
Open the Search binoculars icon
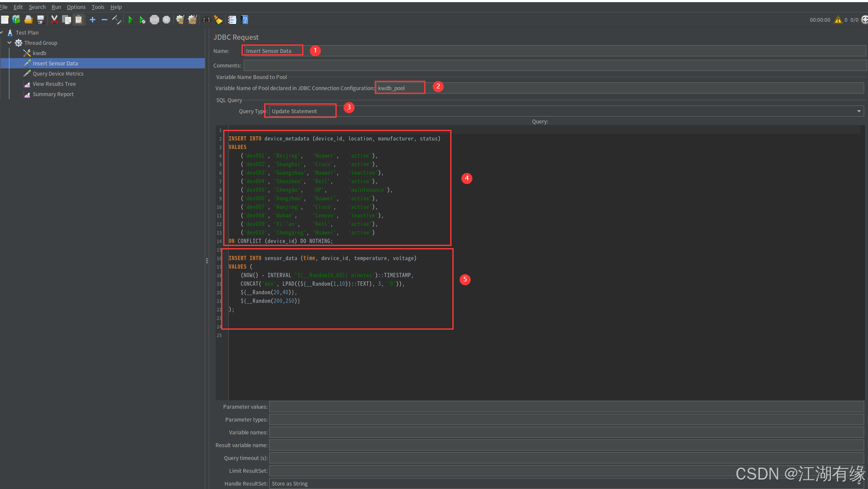click(x=207, y=20)
